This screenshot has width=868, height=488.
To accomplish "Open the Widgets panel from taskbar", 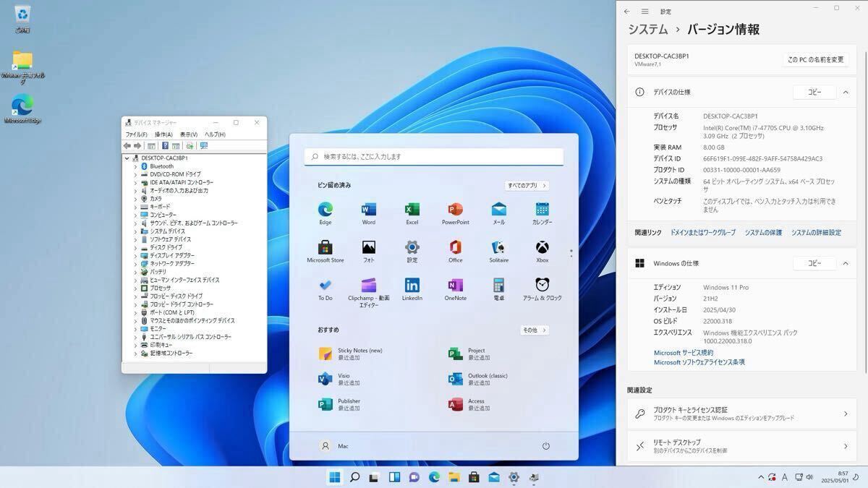I will tap(394, 477).
